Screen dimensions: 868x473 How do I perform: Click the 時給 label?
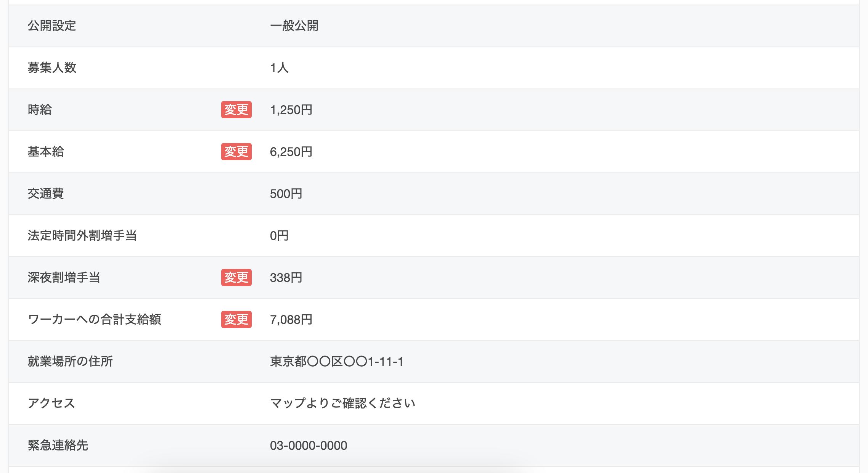point(40,110)
